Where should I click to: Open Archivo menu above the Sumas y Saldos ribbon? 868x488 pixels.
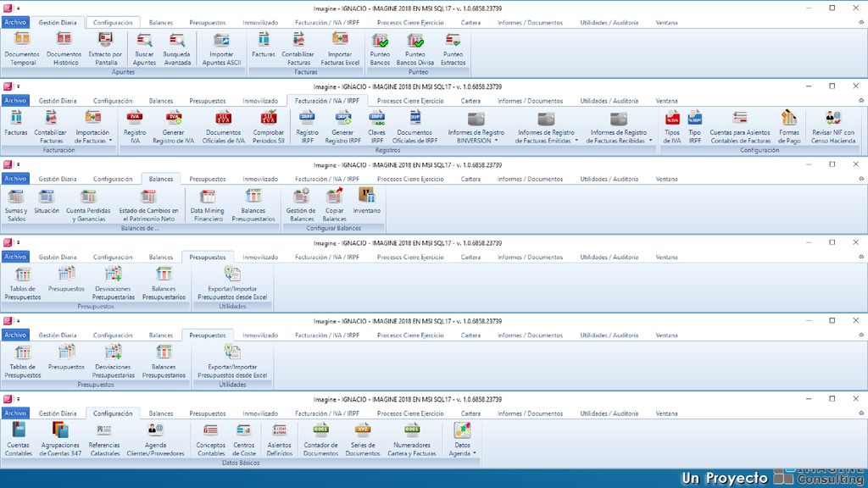[15, 179]
